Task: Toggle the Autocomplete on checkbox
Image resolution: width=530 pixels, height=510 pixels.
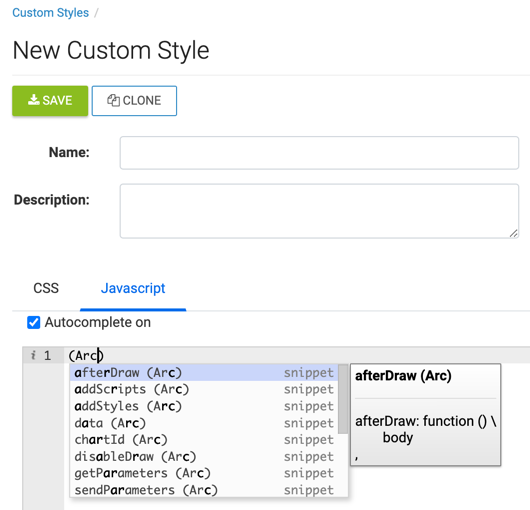Action: pyautogui.click(x=33, y=322)
